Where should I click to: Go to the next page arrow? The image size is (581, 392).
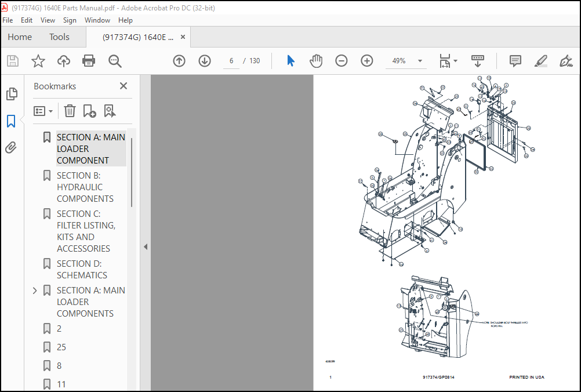(205, 61)
